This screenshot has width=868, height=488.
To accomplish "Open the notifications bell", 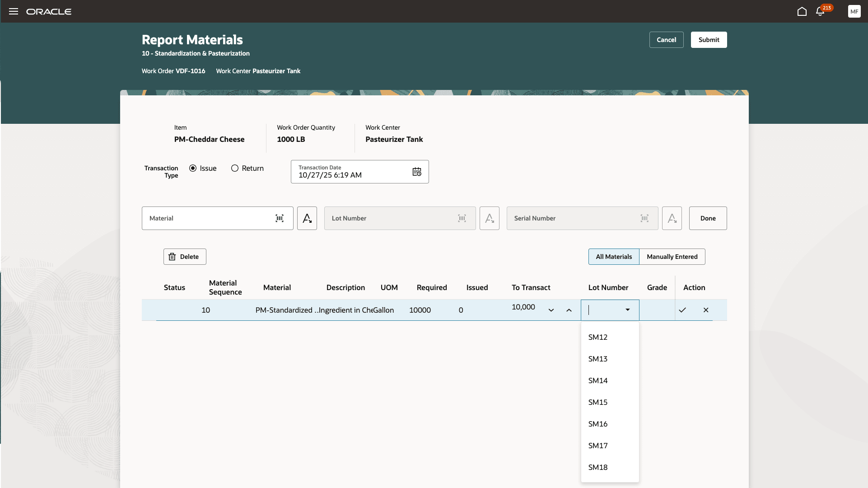I will click(x=820, y=11).
